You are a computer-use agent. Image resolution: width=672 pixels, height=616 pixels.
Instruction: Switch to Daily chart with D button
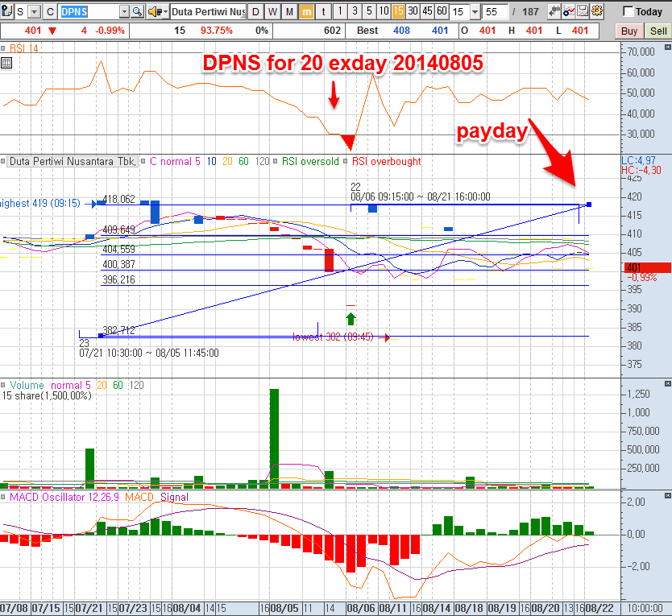255,11
